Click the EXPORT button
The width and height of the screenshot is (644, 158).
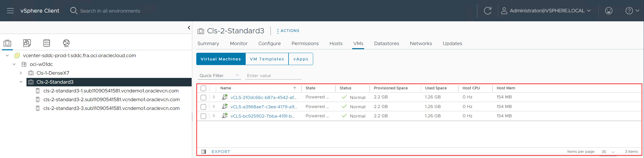point(221,152)
